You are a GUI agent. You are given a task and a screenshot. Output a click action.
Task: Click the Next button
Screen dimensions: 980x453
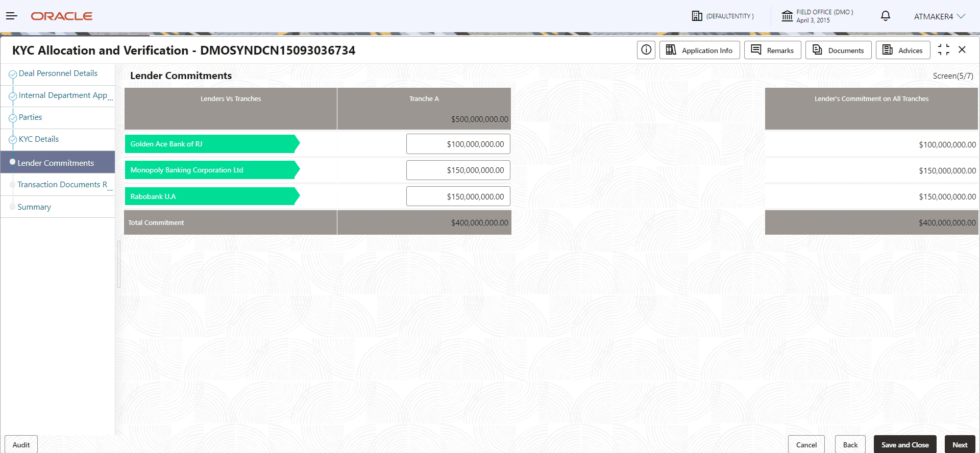(x=960, y=444)
